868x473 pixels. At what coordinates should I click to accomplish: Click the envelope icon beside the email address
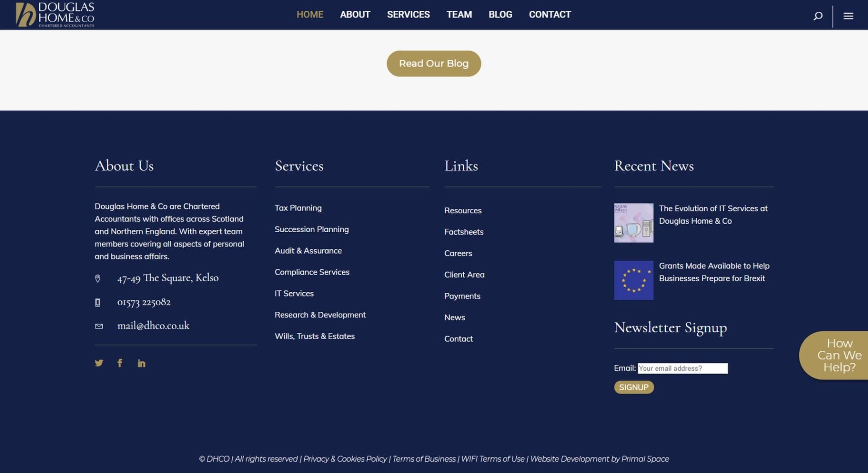coord(99,326)
